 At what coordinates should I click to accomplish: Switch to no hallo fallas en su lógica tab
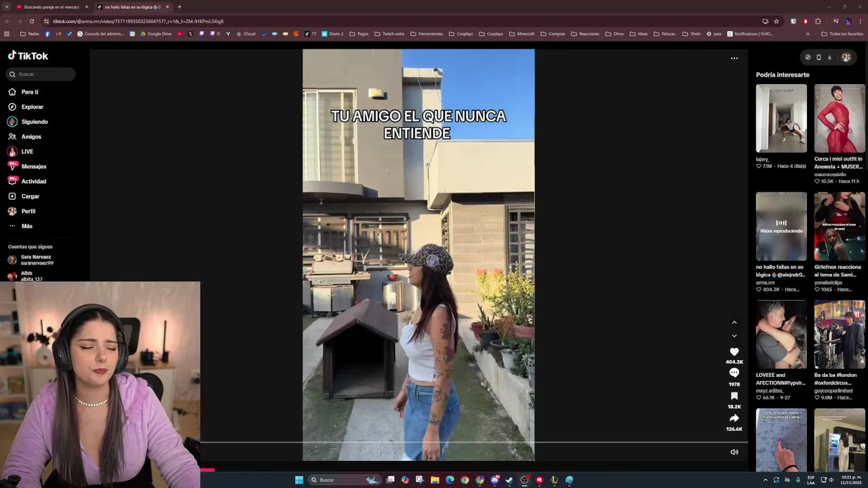[133, 7]
